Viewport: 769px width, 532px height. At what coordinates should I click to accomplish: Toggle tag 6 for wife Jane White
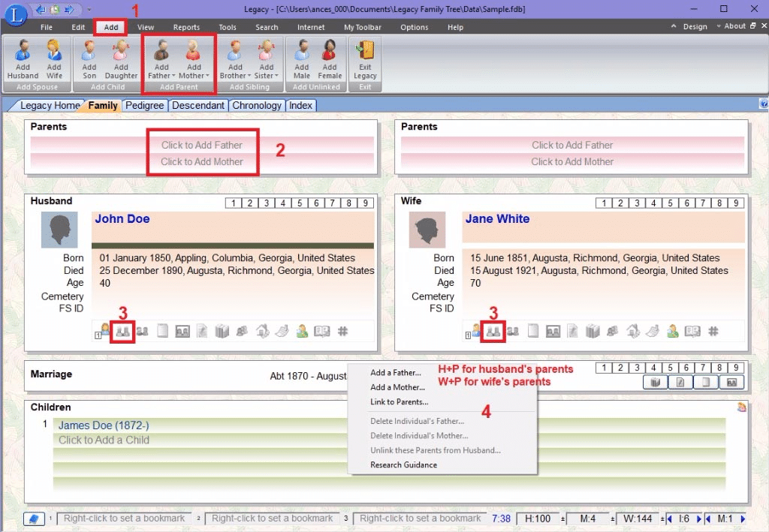pos(686,203)
